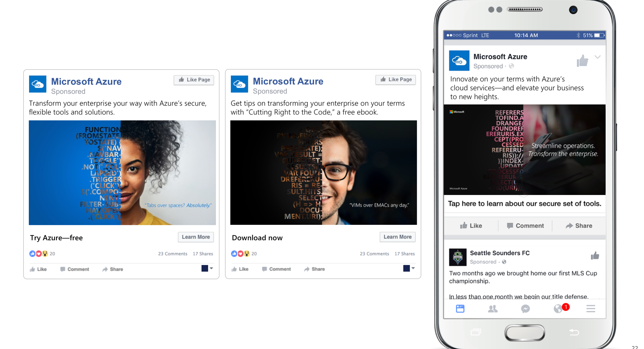Tap Share on the phone Azure post

(x=579, y=226)
